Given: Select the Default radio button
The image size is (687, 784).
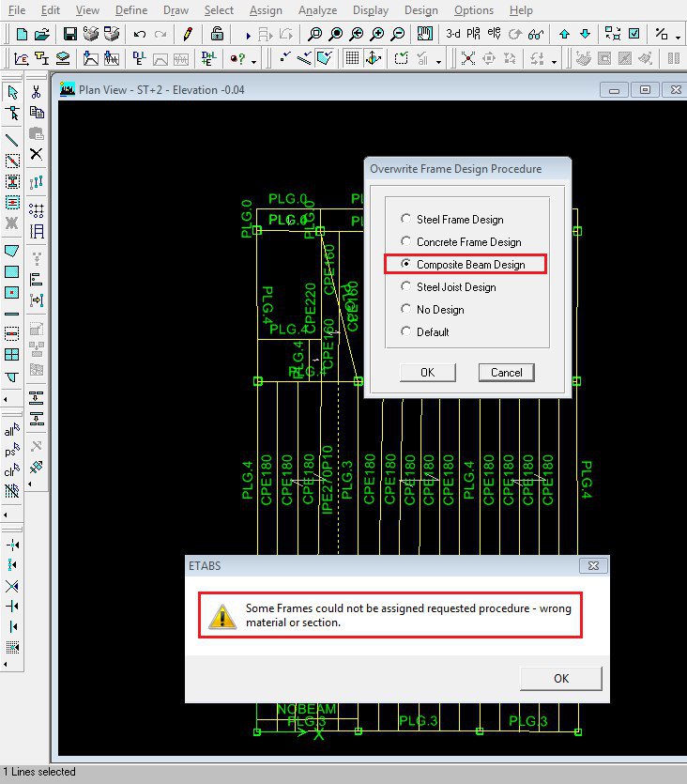Looking at the screenshot, I should (405, 331).
